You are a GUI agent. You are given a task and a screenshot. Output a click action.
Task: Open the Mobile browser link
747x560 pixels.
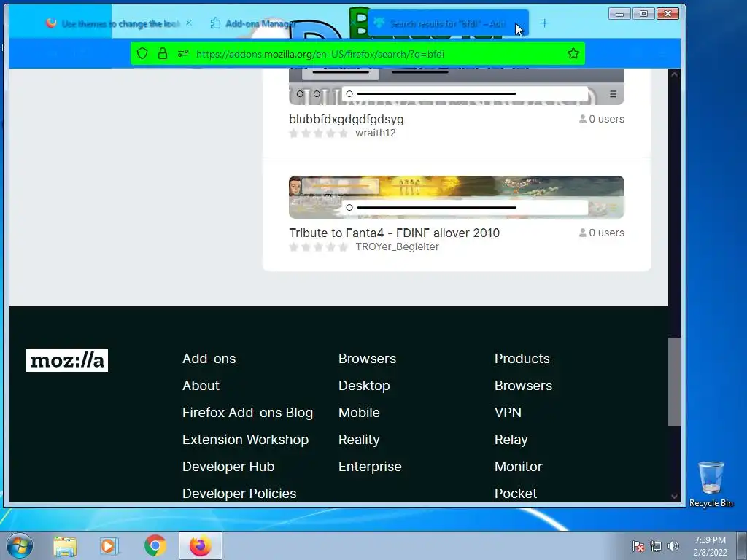click(359, 413)
